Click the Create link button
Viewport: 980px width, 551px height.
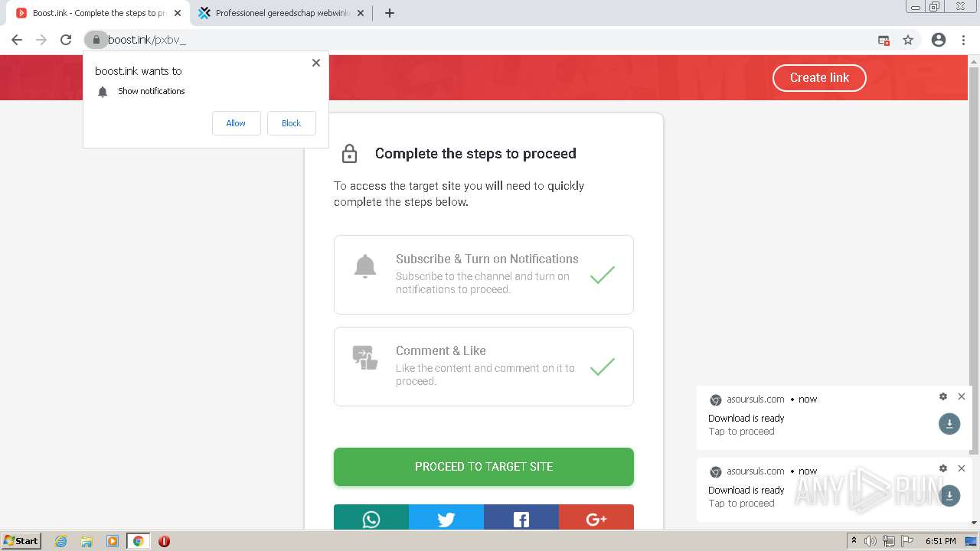click(819, 77)
